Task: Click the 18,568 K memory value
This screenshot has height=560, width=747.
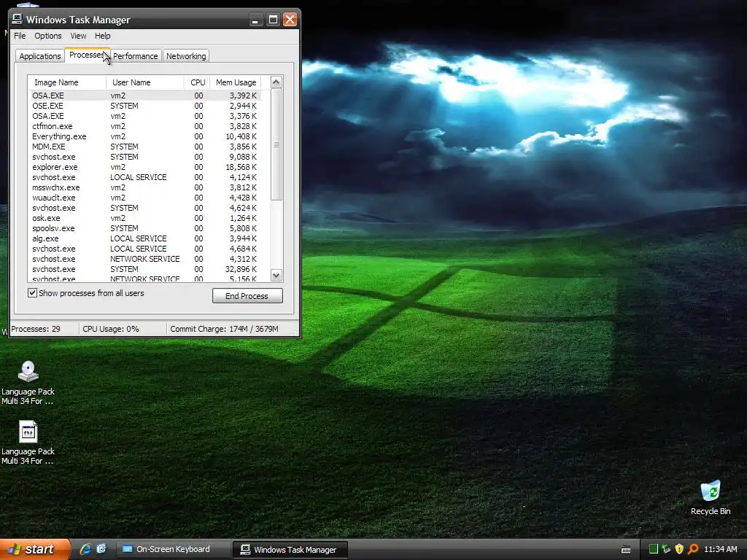Action: pyautogui.click(x=241, y=167)
